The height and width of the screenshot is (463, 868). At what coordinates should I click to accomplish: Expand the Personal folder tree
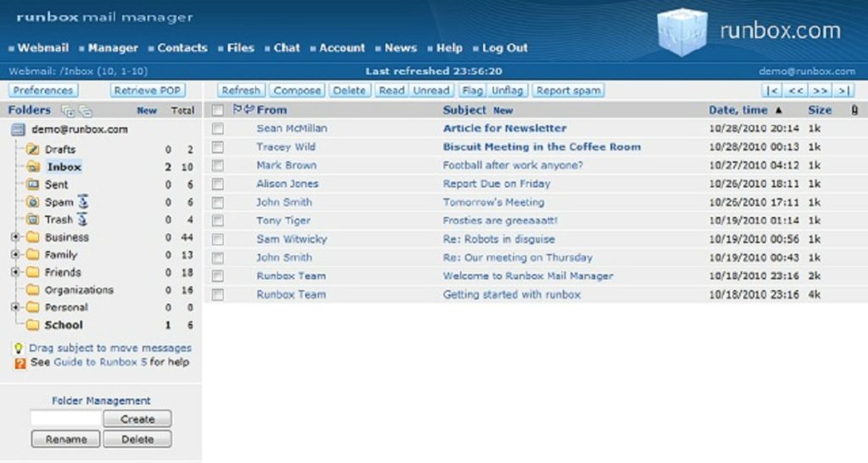pos(15,307)
